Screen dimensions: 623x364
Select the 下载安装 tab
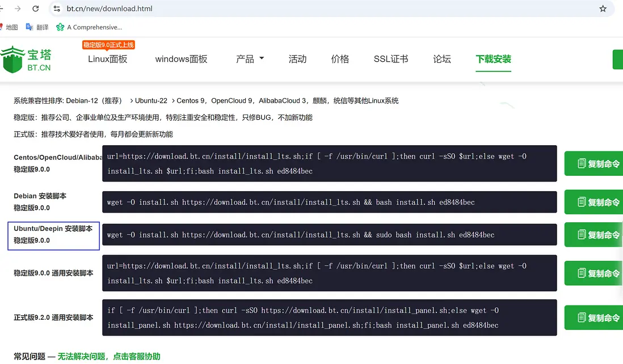[493, 59]
